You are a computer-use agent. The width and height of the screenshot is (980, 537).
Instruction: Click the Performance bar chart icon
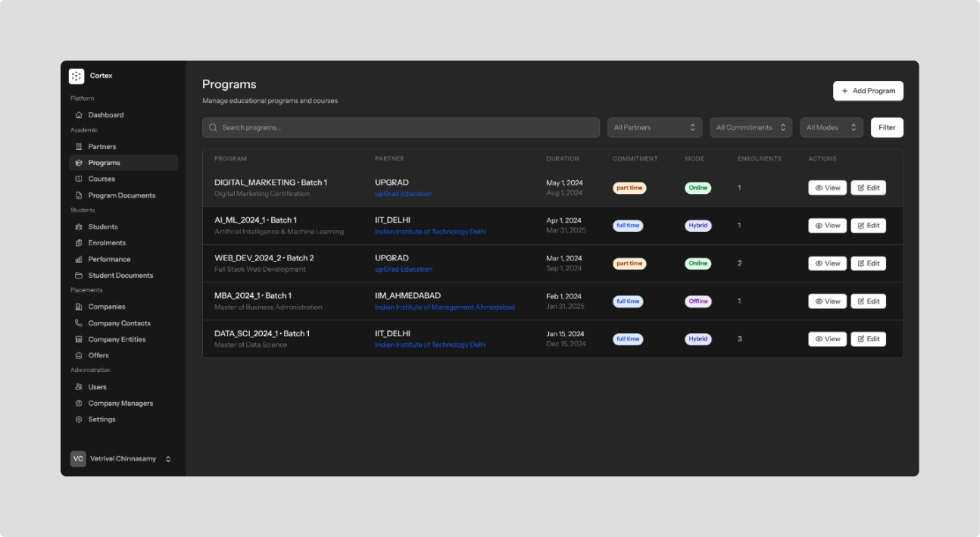[79, 259]
